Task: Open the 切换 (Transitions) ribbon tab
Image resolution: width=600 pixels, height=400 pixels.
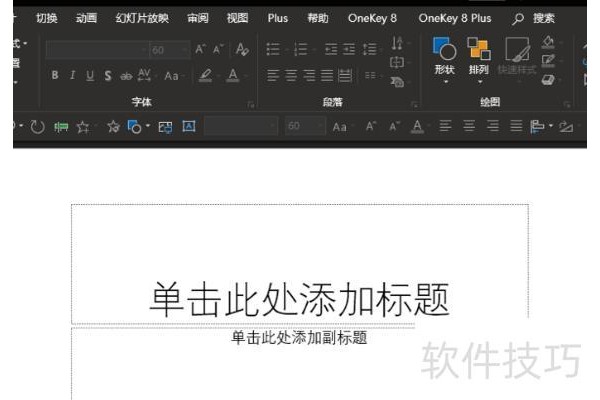Action: [47, 18]
